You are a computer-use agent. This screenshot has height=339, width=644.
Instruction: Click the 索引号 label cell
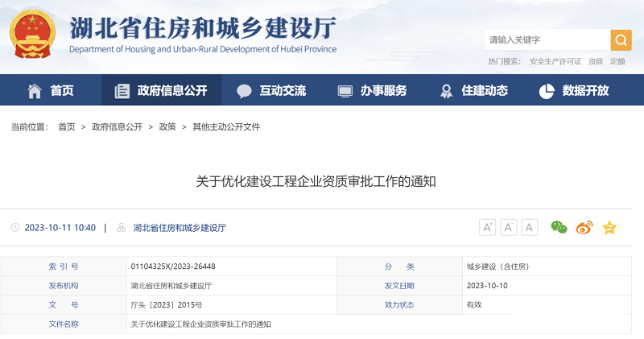pos(64,267)
